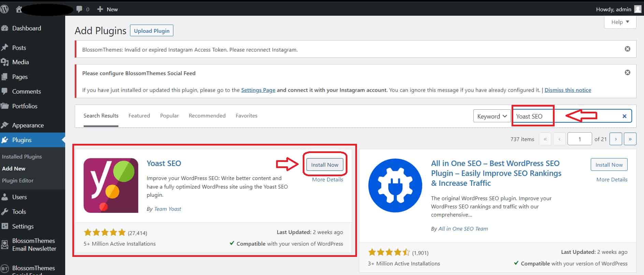The width and height of the screenshot is (644, 275).
Task: Click the Tools wrench icon
Action: pyautogui.click(x=5, y=212)
